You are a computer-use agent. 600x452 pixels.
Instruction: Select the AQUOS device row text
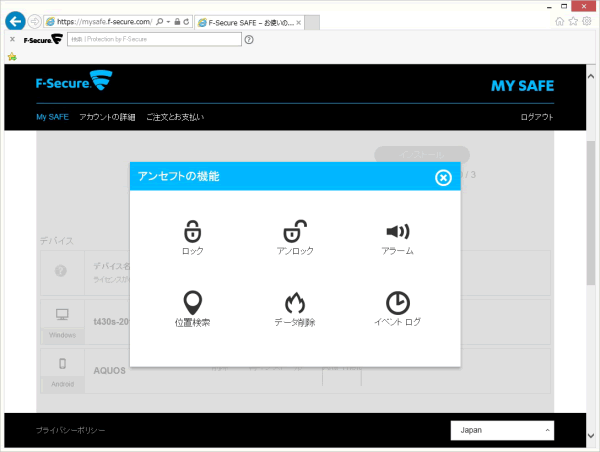click(x=109, y=370)
